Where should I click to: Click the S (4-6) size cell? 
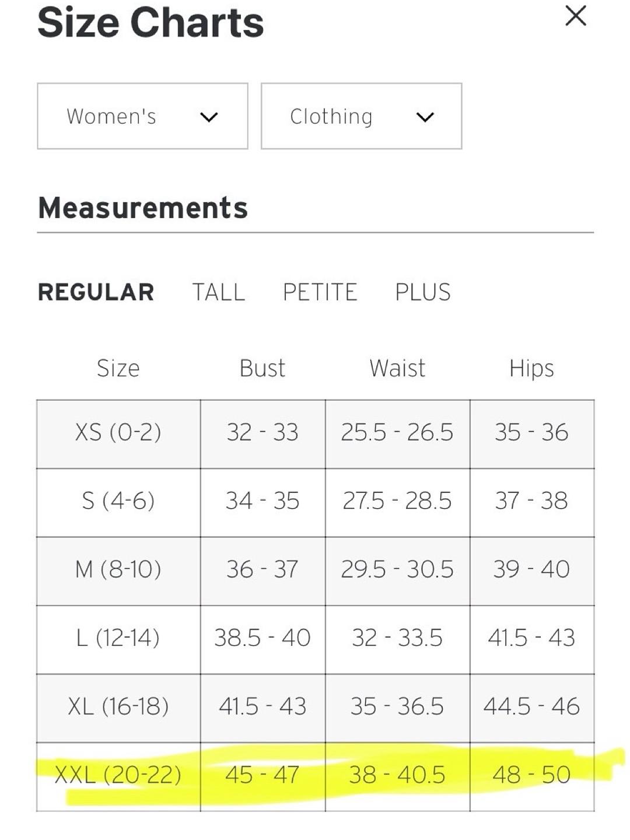[x=118, y=502]
